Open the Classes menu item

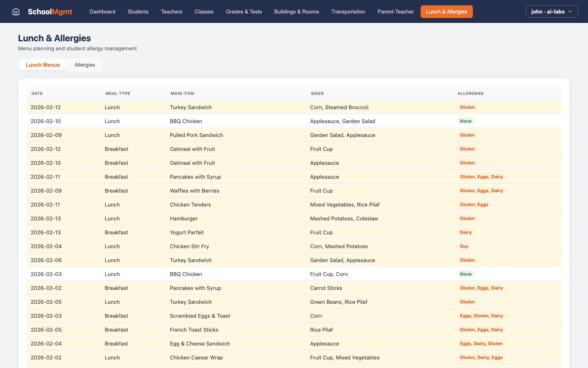204,11
